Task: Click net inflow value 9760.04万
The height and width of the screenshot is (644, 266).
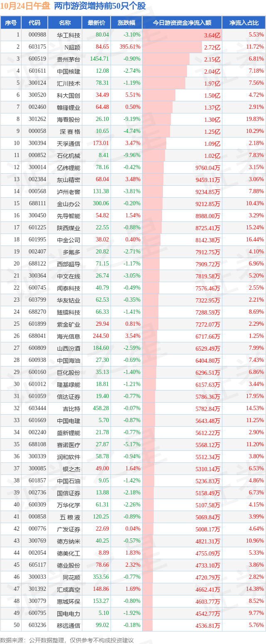Action: (208, 168)
